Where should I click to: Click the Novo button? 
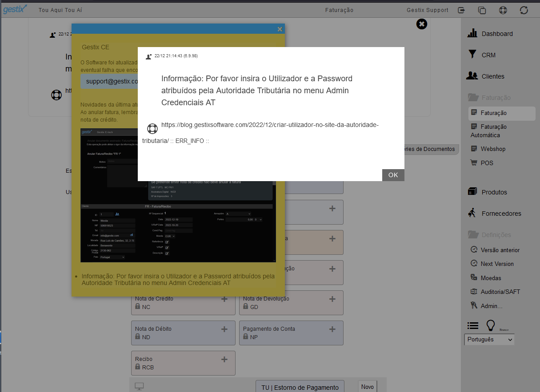pyautogui.click(x=368, y=387)
